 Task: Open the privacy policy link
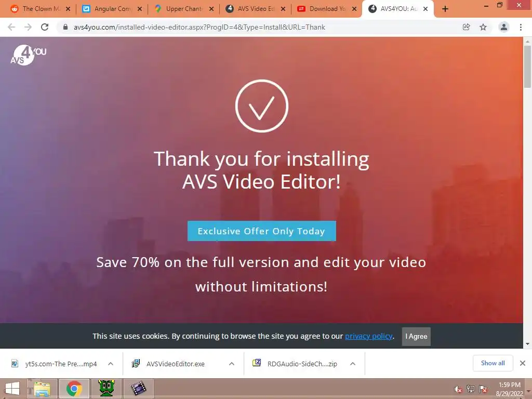pyautogui.click(x=369, y=336)
